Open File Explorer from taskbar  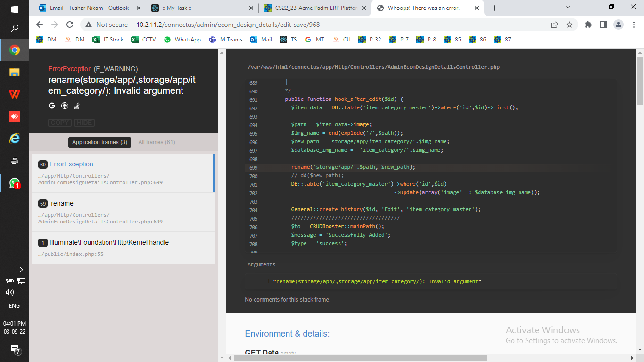tap(14, 72)
